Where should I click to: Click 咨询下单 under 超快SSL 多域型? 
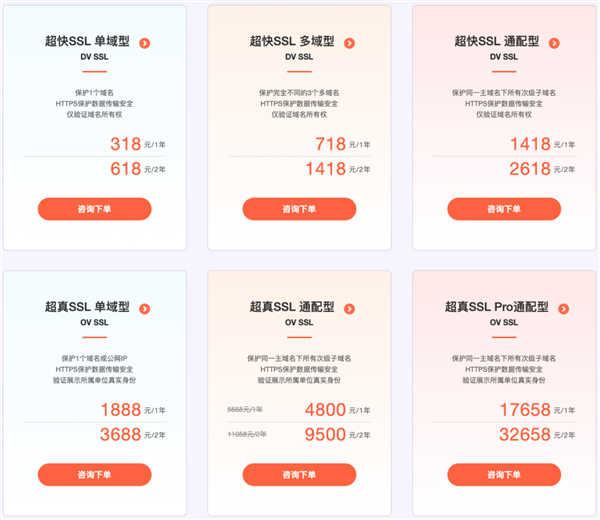(299, 209)
